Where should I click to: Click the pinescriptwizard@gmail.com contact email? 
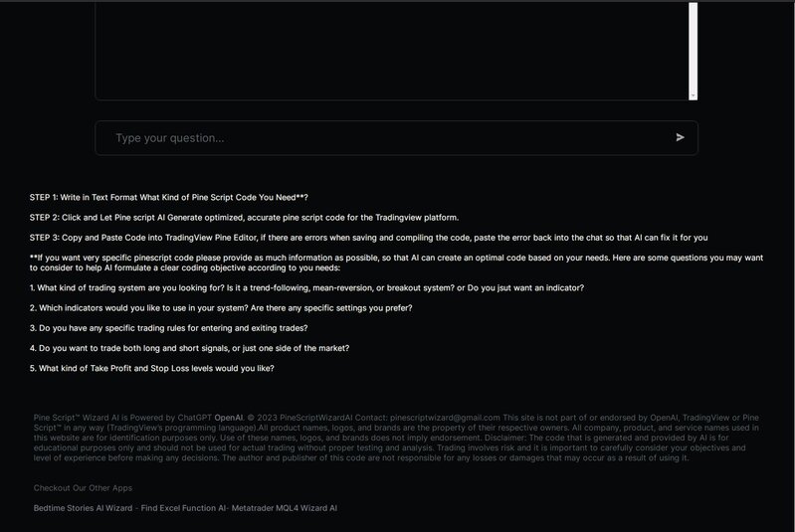click(x=446, y=418)
